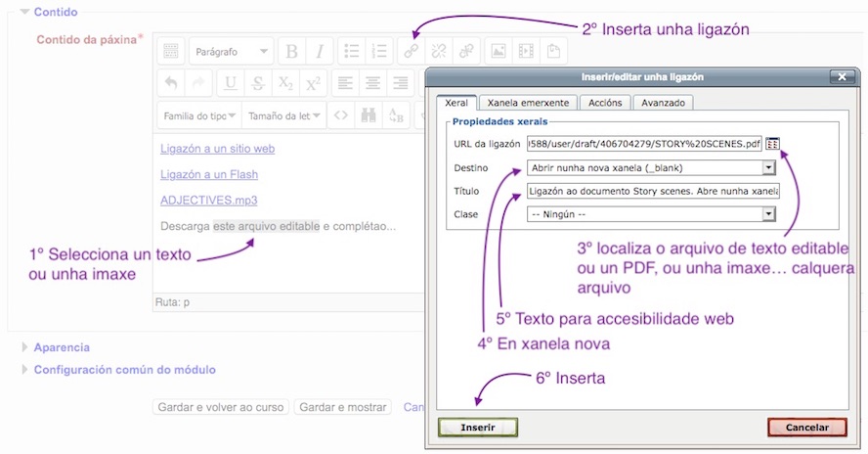Insert an ordered numbered list
The image size is (868, 454).
(379, 52)
